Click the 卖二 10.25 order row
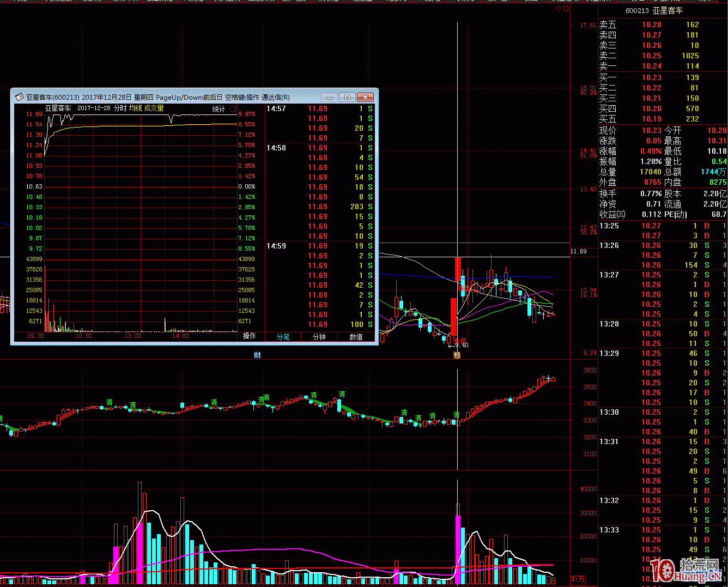Viewport: 728px width, 587px height. [x=663, y=56]
